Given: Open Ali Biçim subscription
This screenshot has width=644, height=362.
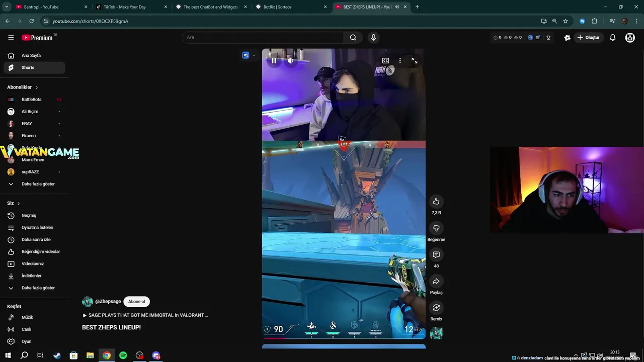Looking at the screenshot, I should [34, 112].
